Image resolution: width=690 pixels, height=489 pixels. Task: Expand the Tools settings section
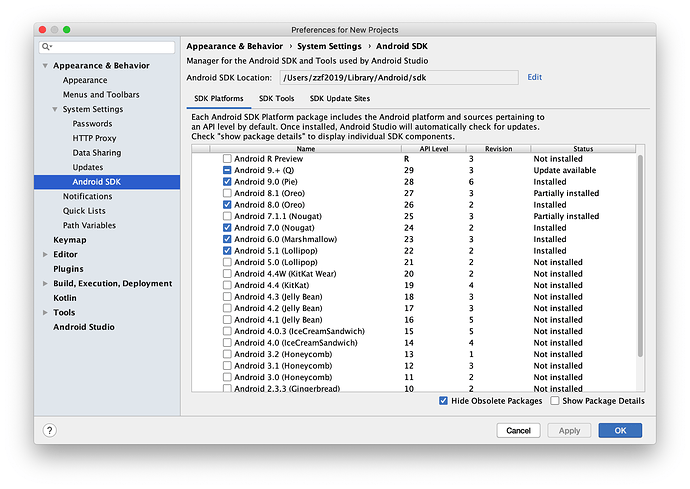[x=45, y=313]
